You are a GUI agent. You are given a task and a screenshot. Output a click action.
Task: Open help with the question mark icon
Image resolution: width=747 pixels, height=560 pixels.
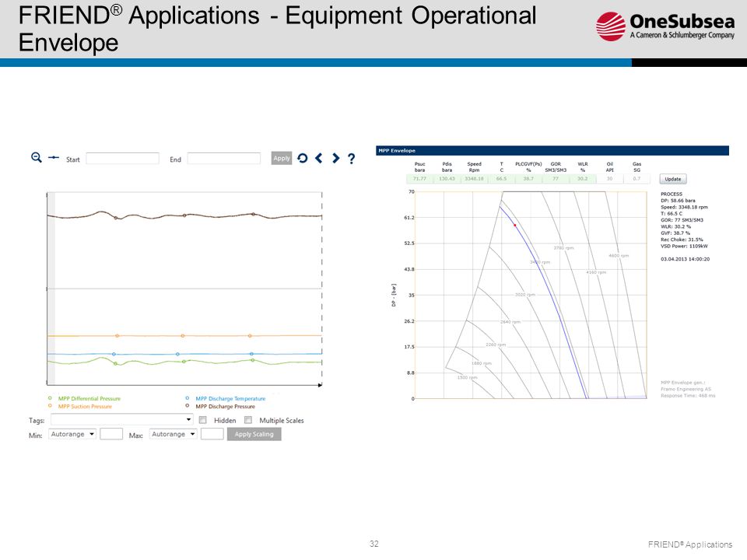click(351, 159)
